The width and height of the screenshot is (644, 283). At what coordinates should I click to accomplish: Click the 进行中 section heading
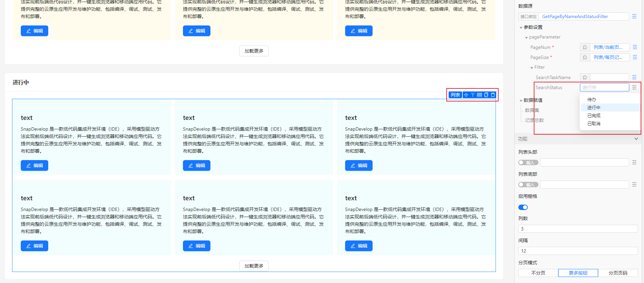[x=21, y=82]
